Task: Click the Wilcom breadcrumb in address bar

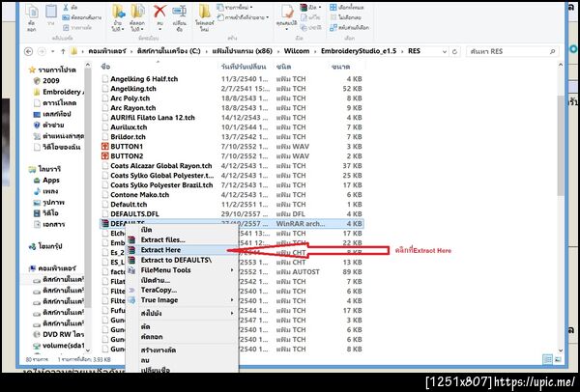Action: tap(297, 51)
